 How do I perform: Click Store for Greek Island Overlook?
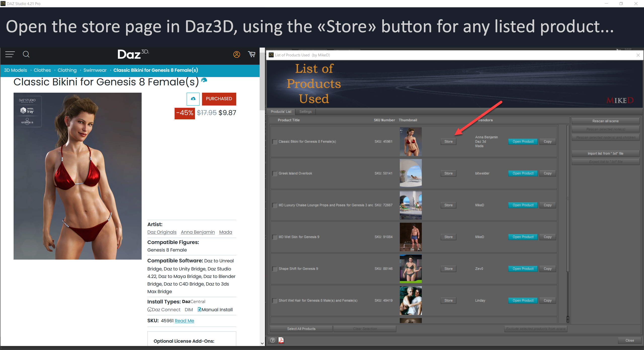448,173
